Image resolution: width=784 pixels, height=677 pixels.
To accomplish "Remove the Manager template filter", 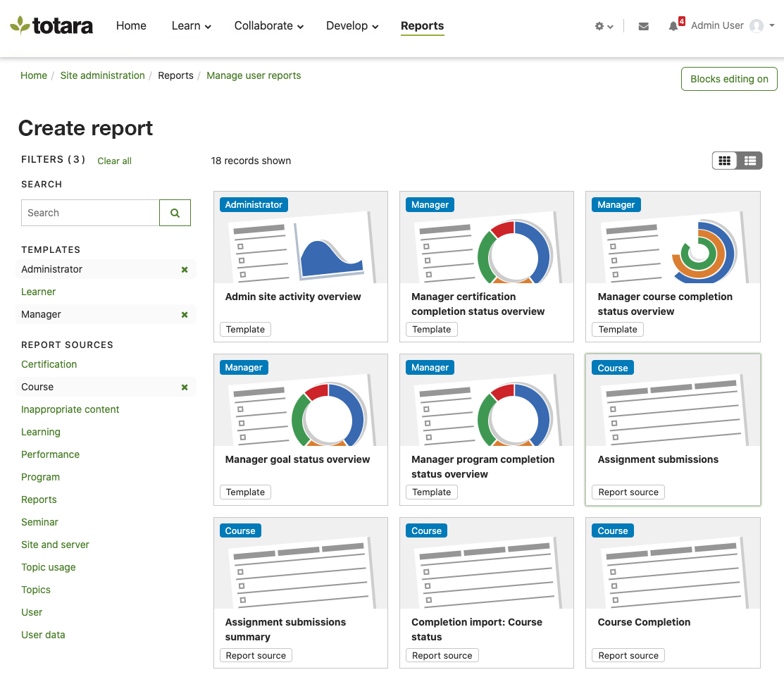I will (185, 315).
